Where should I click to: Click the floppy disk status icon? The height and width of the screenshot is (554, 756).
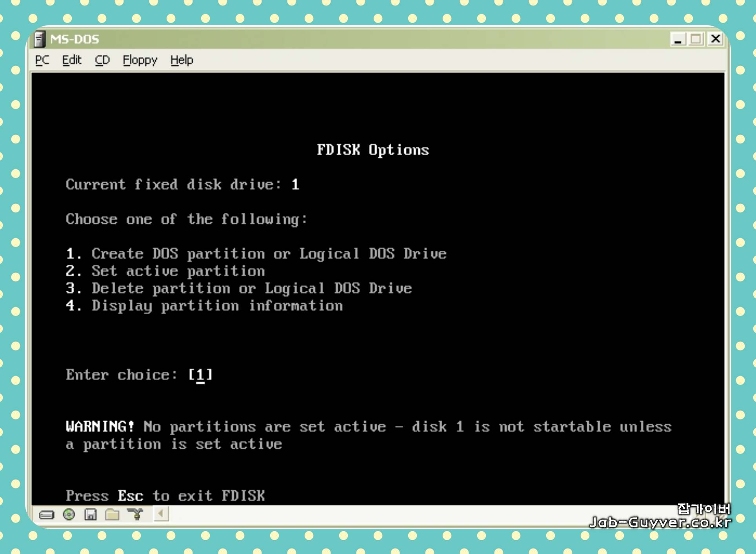click(x=91, y=514)
